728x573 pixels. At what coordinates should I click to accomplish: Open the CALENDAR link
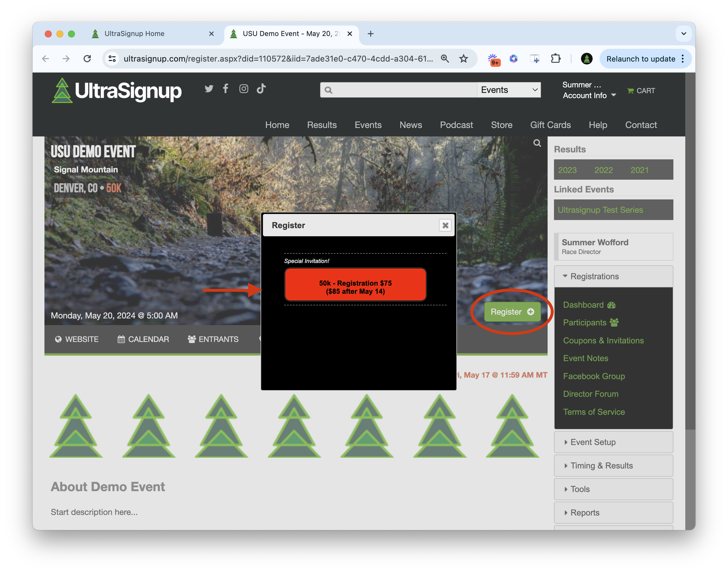pos(143,340)
